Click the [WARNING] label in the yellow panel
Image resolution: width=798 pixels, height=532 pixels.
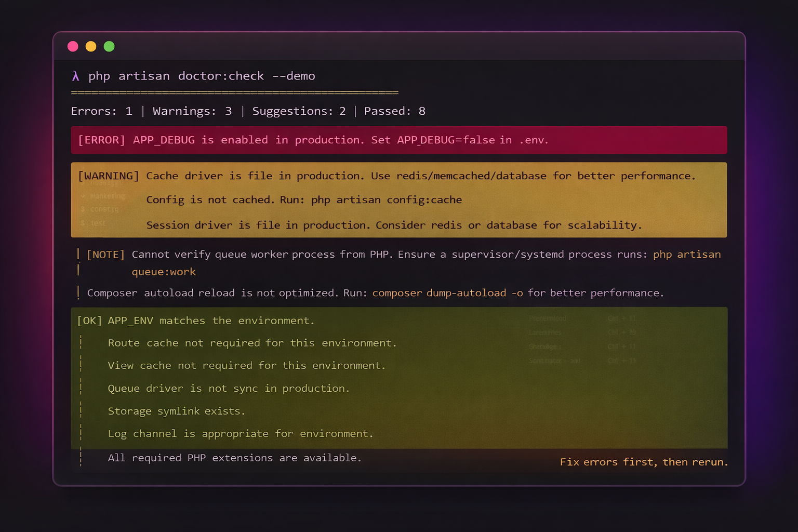tap(109, 176)
